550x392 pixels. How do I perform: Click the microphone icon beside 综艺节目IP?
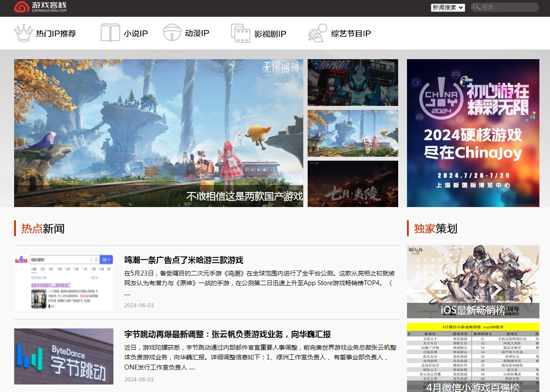pyautogui.click(x=317, y=33)
